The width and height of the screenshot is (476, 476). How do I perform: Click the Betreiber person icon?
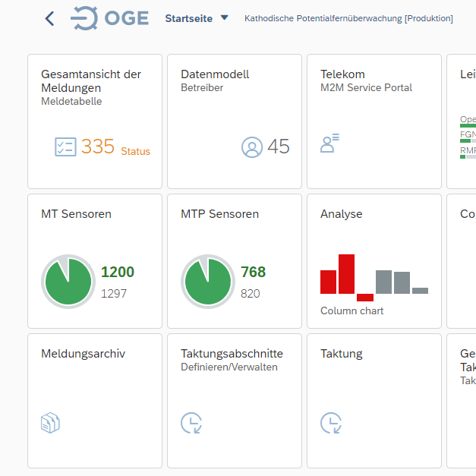[x=252, y=147]
